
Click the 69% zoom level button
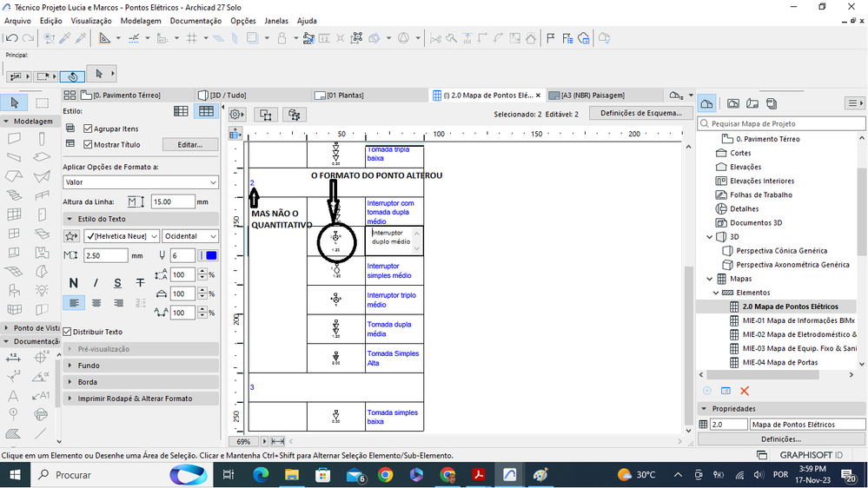(x=243, y=441)
